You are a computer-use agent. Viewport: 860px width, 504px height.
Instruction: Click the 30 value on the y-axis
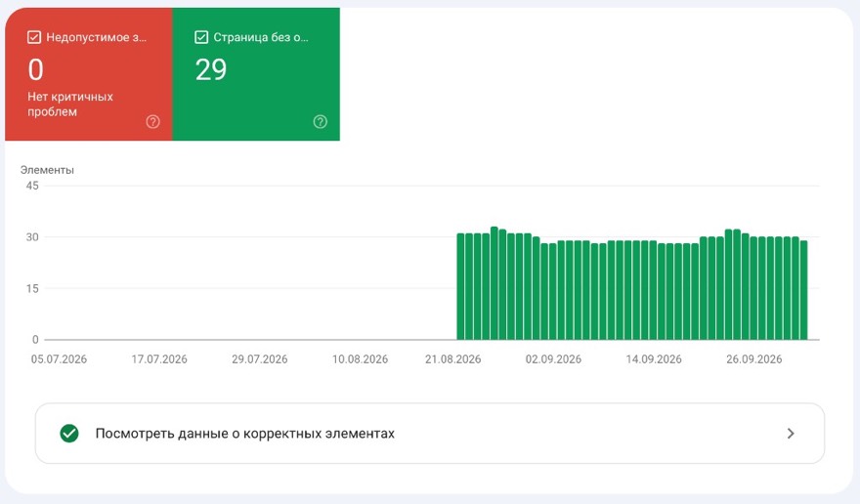point(32,237)
